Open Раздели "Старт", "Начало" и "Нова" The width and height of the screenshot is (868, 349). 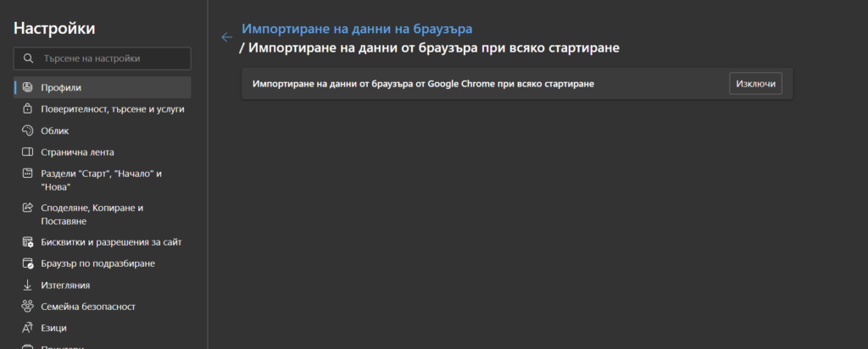(x=103, y=180)
